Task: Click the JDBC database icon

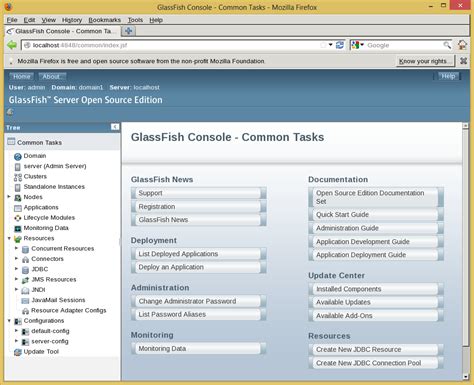Action: (25, 270)
